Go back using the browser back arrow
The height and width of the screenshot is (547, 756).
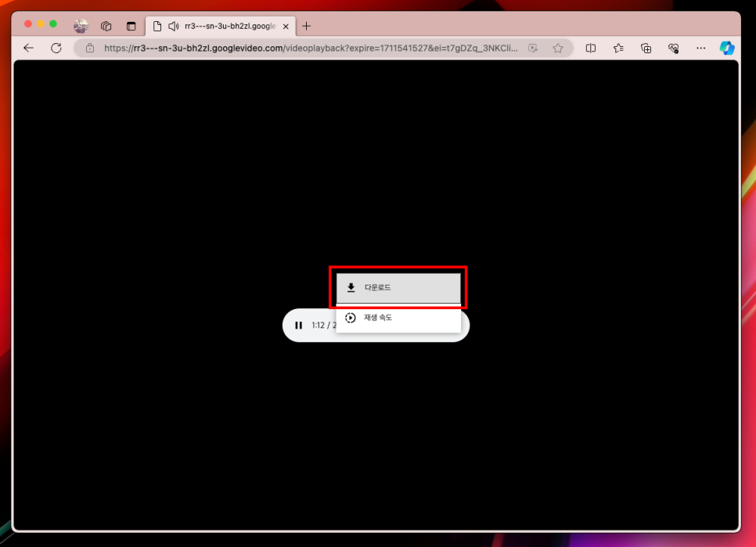tap(28, 48)
